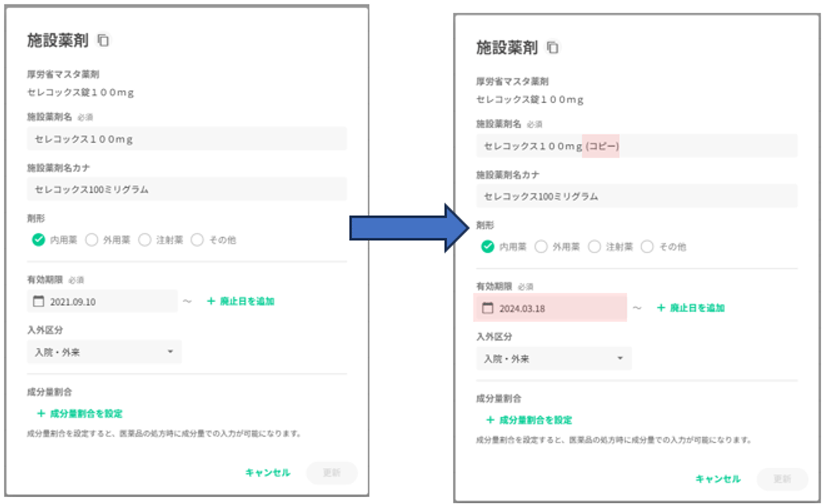Click plus icon of right 廃止日を追加
The width and height of the screenshot is (823, 504).
click(661, 308)
